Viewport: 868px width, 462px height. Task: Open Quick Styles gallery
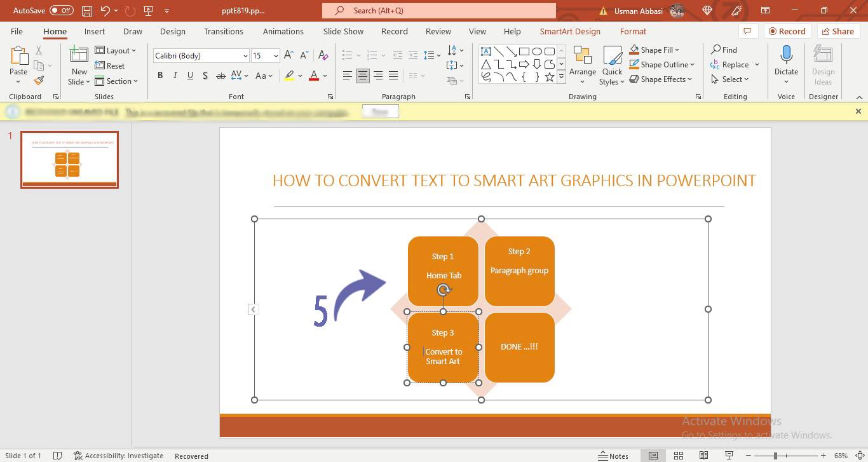coord(612,65)
